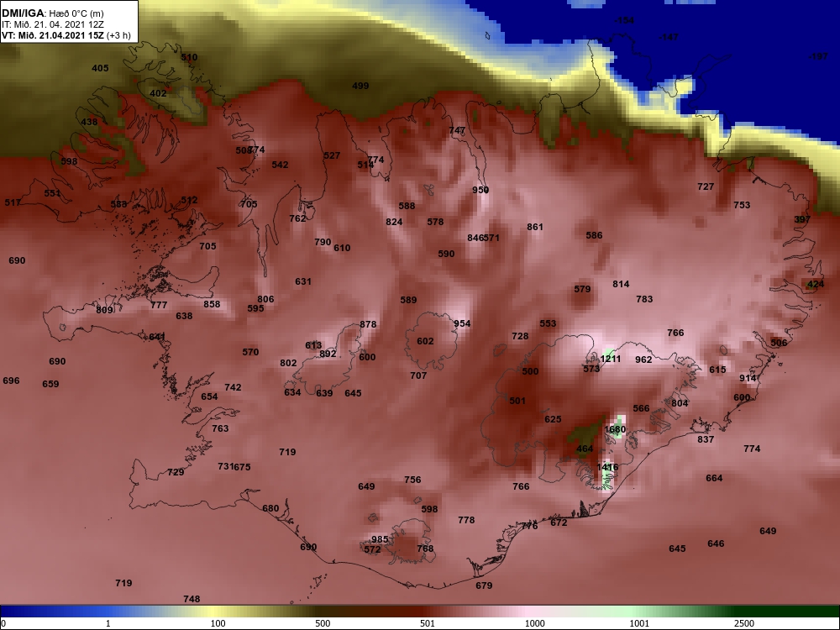The width and height of the screenshot is (840, 630).
Task: Select the 397 value on the east coast
Action: point(802,219)
